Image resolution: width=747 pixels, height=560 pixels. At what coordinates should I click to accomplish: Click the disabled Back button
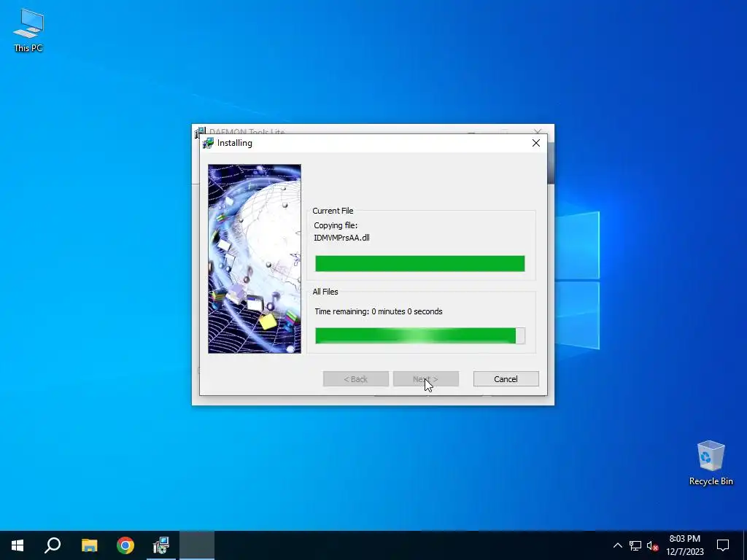pos(356,379)
